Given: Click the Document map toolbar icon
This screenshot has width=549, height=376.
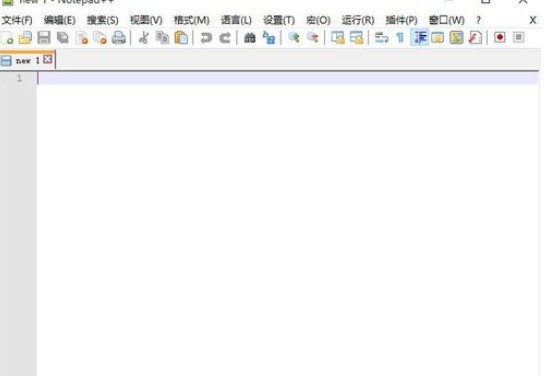Looking at the screenshot, I should point(456,38).
